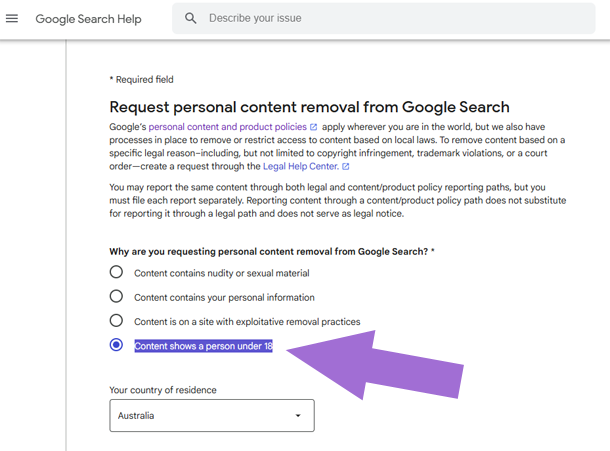Open personal content and product policies link
Viewport: 610px width, 451px height.
(227, 127)
